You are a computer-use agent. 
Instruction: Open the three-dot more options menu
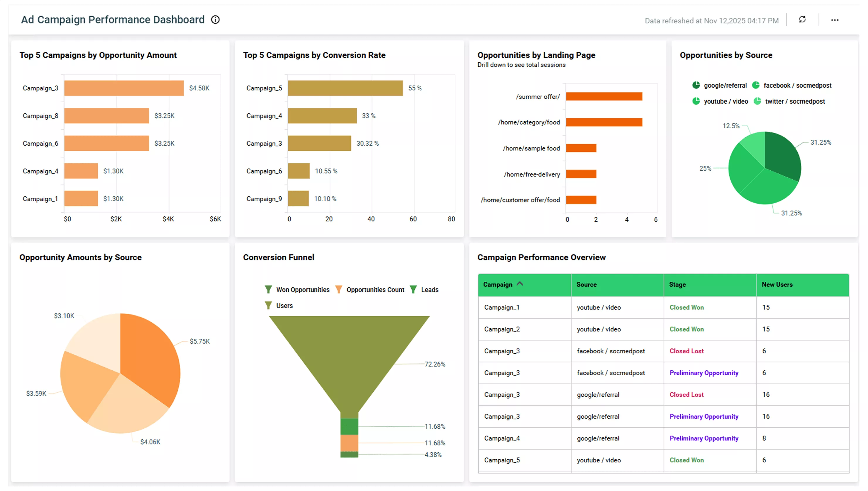click(x=835, y=20)
